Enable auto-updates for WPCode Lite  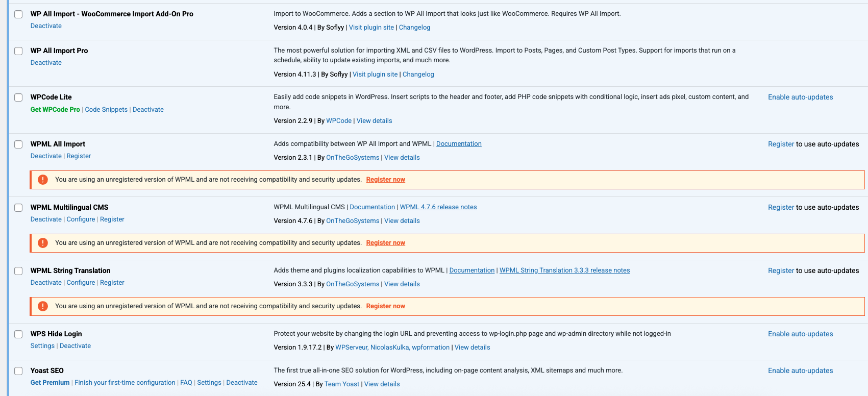point(801,97)
